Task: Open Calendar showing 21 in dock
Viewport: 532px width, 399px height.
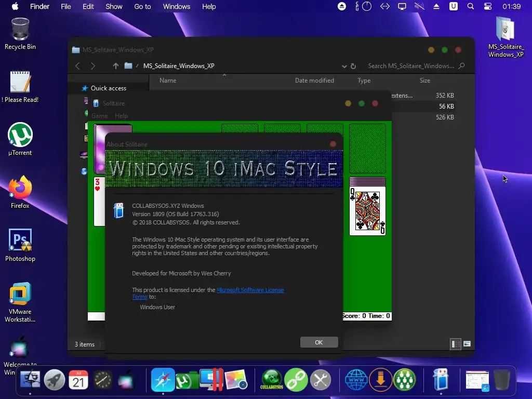Action: (78, 380)
